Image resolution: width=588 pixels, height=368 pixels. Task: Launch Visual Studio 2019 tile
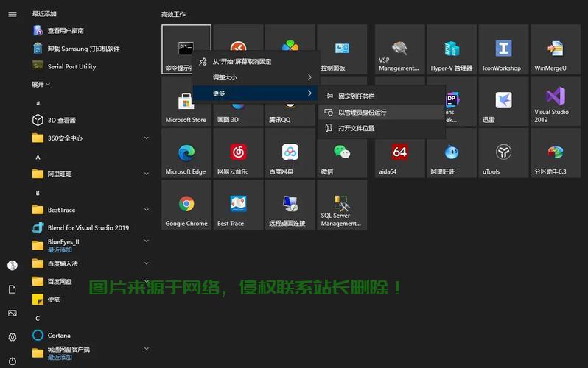click(555, 102)
